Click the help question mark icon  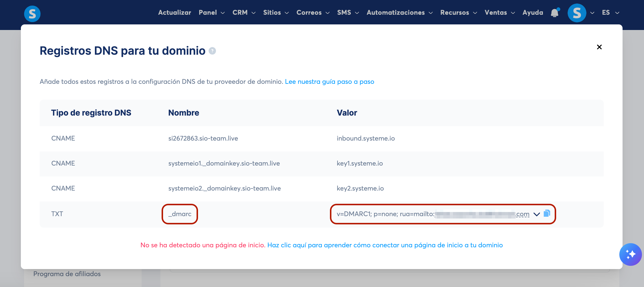click(212, 51)
